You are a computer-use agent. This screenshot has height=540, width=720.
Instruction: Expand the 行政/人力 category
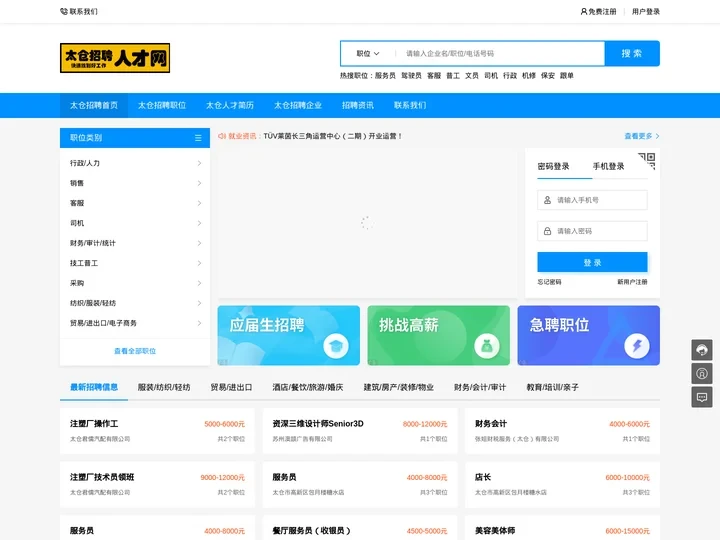point(135,163)
